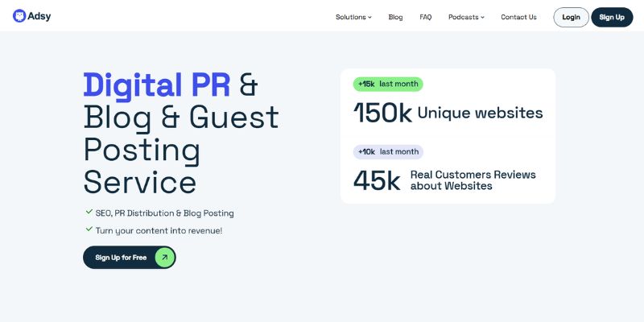Image resolution: width=644 pixels, height=322 pixels.
Task: Click the Login button
Action: 571,17
